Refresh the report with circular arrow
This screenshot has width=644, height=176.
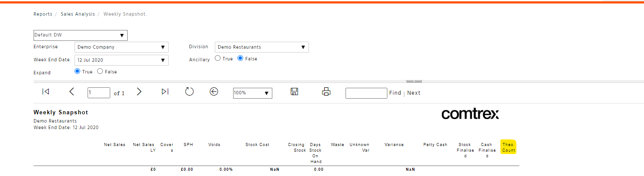(189, 92)
